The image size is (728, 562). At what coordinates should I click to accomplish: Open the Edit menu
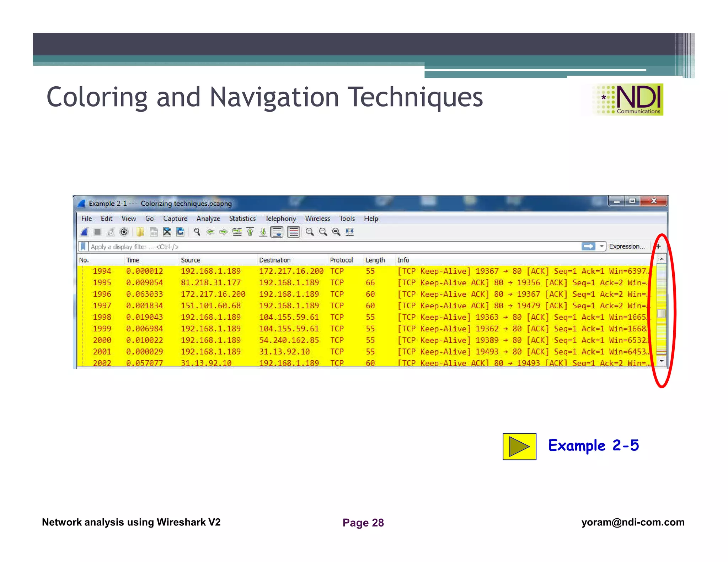(x=107, y=218)
